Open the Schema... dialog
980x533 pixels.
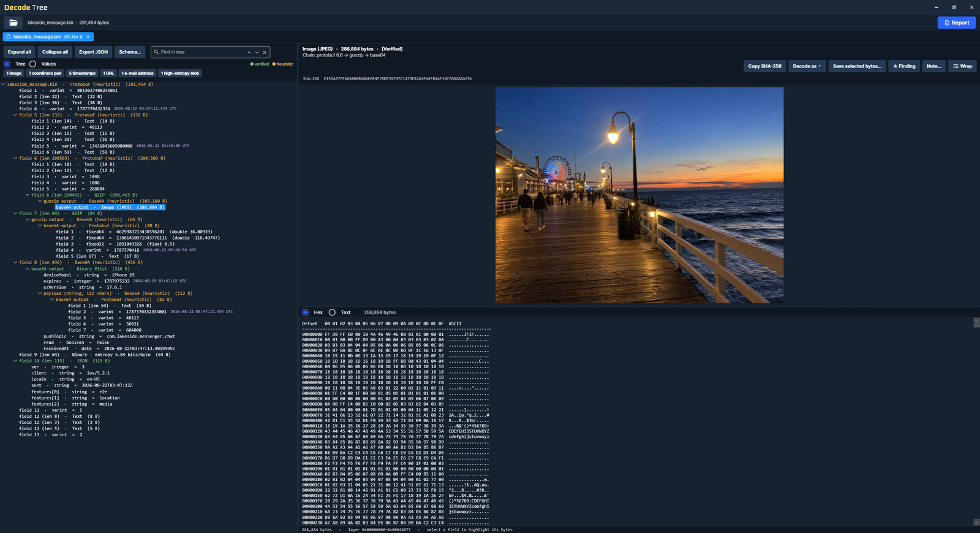click(130, 52)
